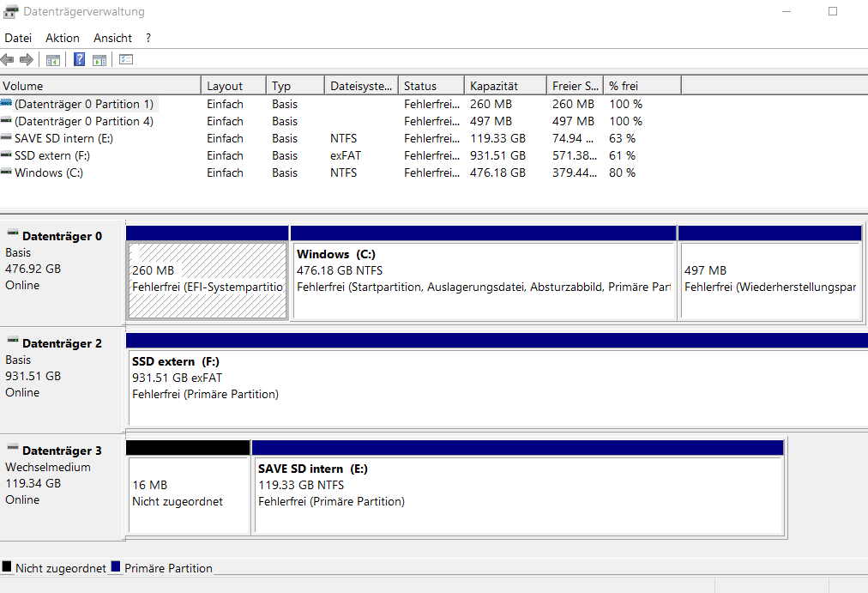Sort by the Typ column header
The image size is (868, 593).
(x=296, y=86)
